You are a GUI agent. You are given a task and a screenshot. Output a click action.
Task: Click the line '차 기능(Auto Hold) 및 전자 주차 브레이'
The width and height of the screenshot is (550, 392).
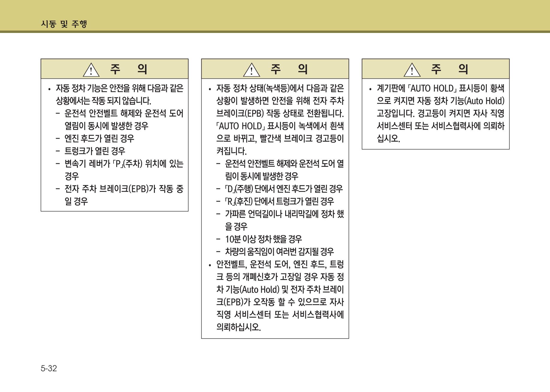(280, 289)
